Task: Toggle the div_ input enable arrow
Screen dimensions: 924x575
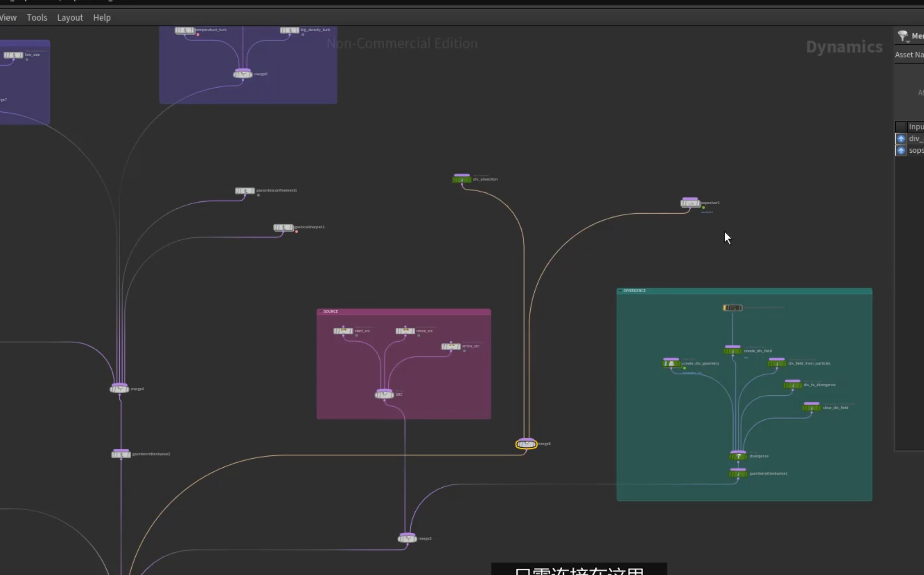Action: 901,139
